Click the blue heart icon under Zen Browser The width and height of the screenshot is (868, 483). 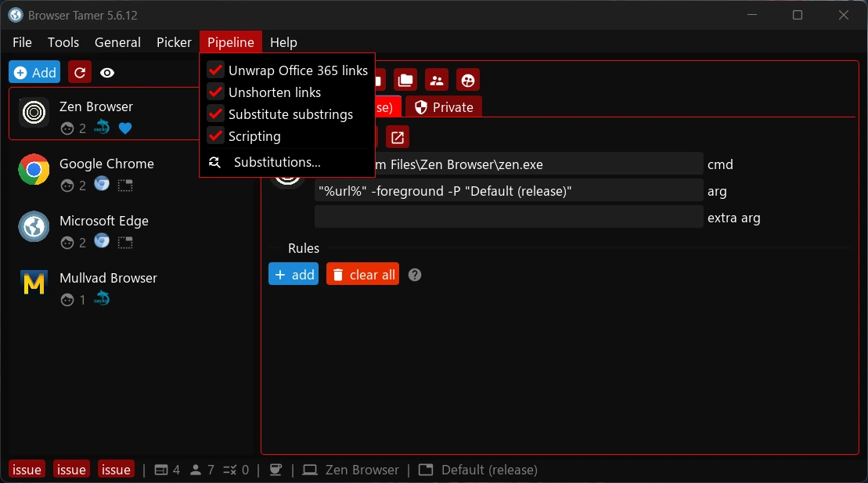coord(126,128)
